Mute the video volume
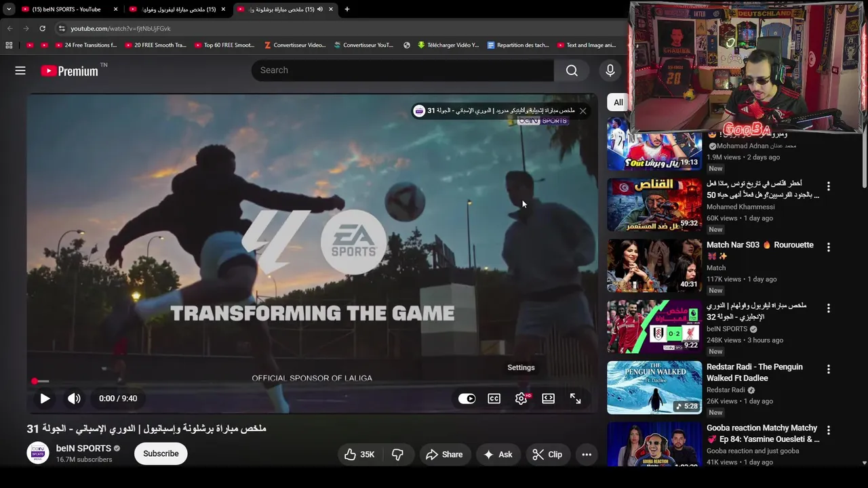The image size is (868, 488). click(74, 399)
